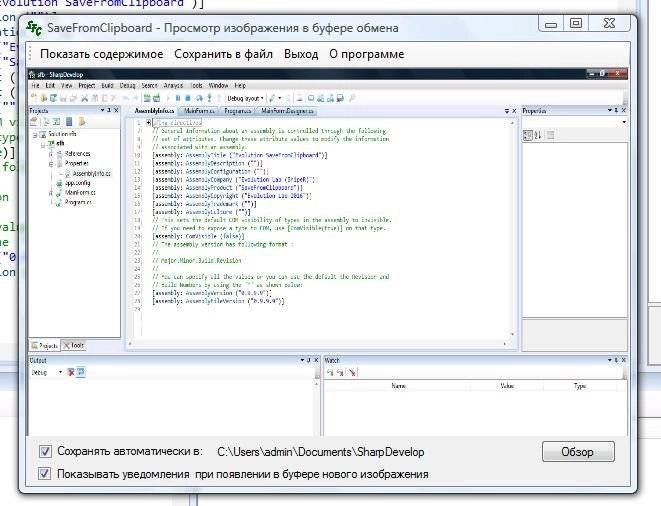Close the active editor tab with X

pos(514,111)
